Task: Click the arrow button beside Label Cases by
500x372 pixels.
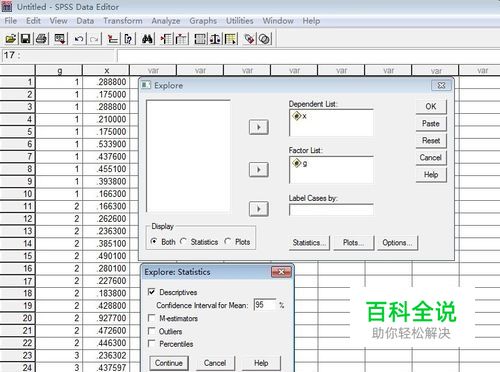Action: [x=259, y=209]
